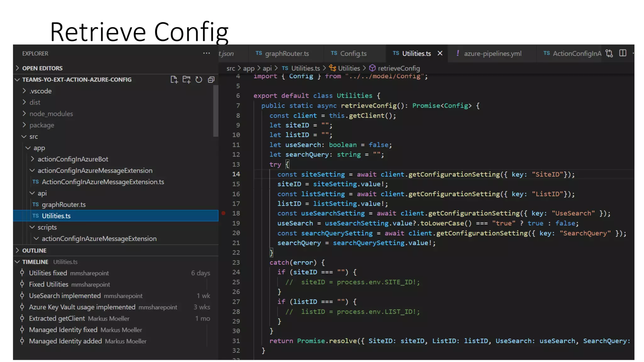
Task: Click the Utilities class breadcrumb
Action: pyautogui.click(x=345, y=68)
